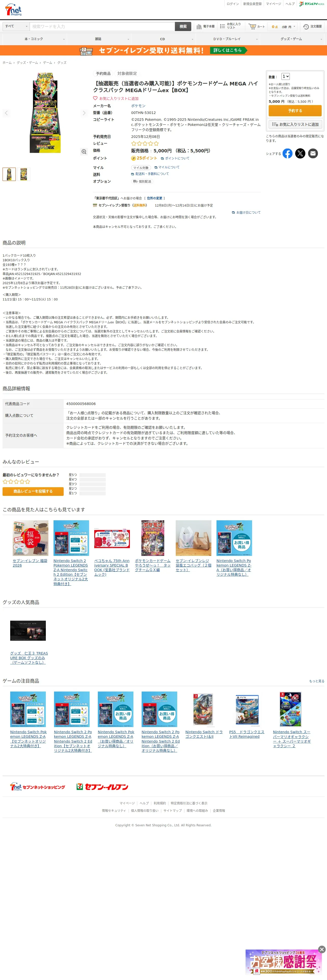Click the ドラゴンクエストI&II game cover thumbnail
This screenshot has width=327, height=980.
click(x=203, y=710)
